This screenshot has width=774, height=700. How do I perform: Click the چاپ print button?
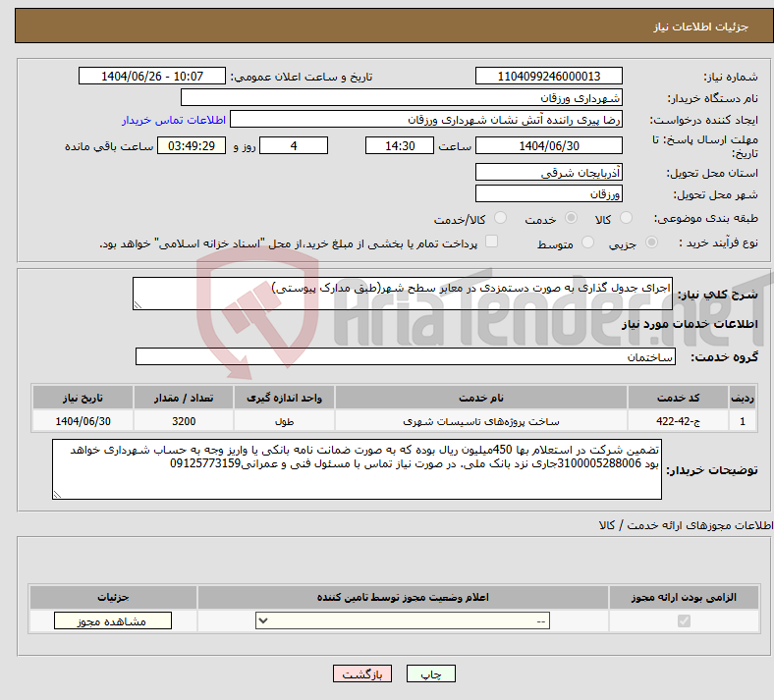pos(431,673)
